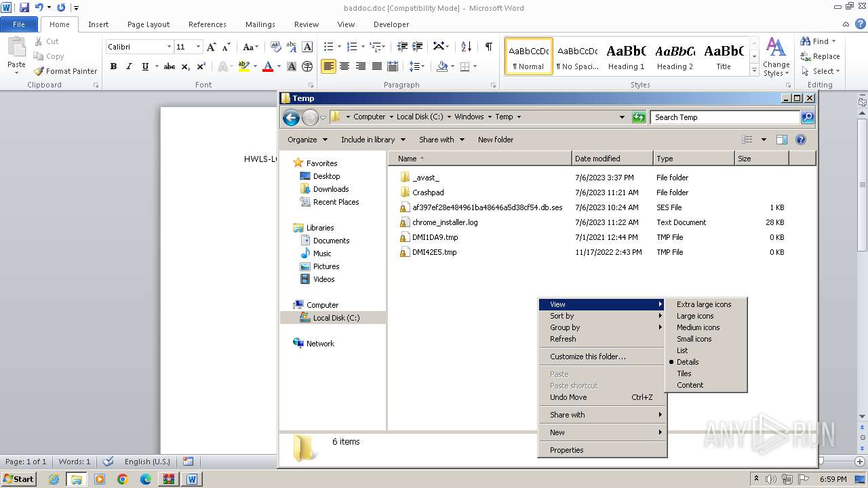Select Sort by context menu item
The height and width of the screenshot is (488, 868).
[602, 316]
